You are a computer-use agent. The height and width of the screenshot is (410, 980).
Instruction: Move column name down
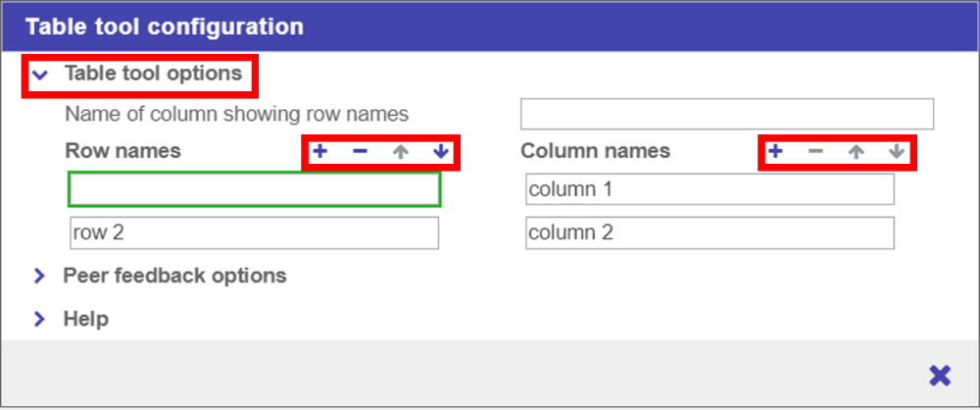click(896, 151)
